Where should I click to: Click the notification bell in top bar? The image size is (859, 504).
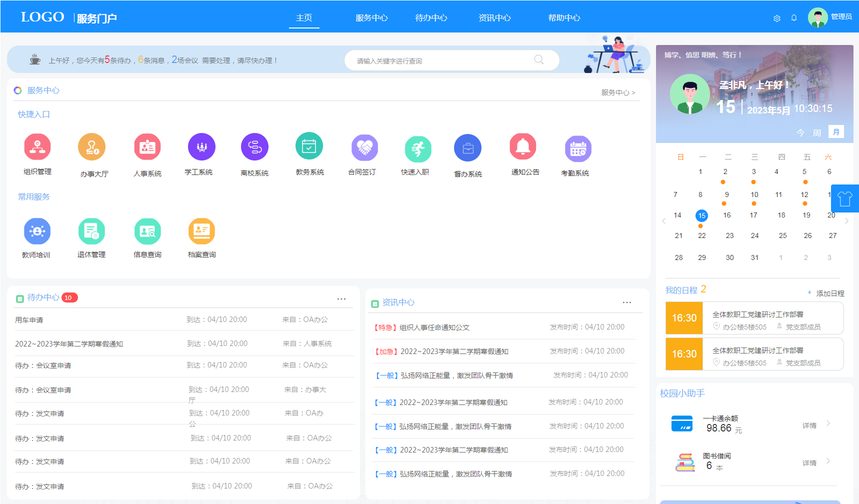pyautogui.click(x=794, y=18)
